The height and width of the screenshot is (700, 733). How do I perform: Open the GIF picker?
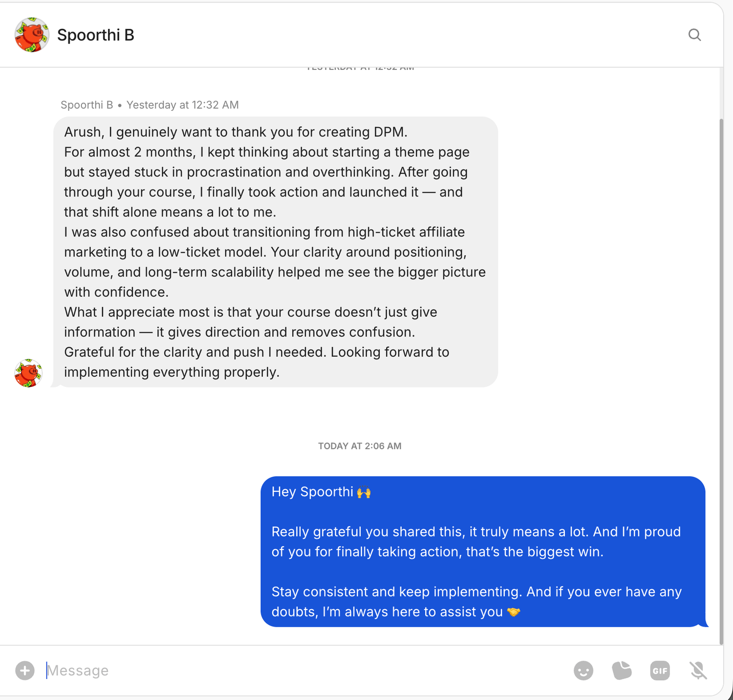tap(660, 671)
